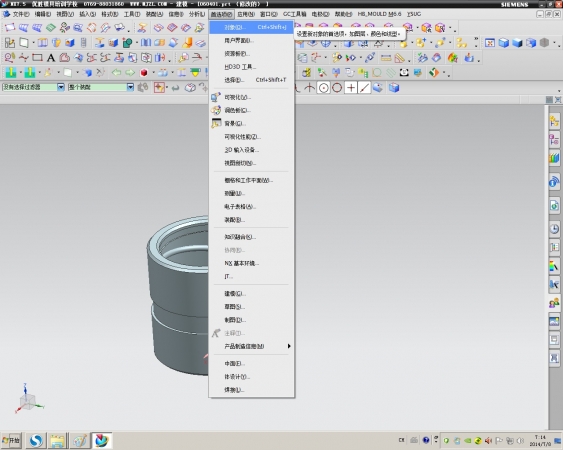Choose 建模(G)... menu entry
This screenshot has height=450, width=563.
click(x=251, y=293)
